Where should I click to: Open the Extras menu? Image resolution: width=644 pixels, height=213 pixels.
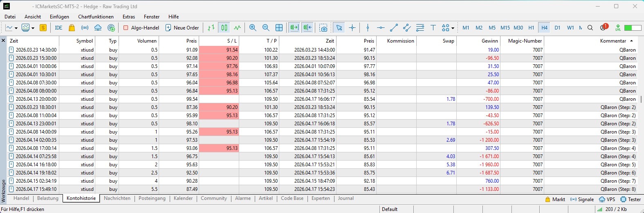click(129, 17)
